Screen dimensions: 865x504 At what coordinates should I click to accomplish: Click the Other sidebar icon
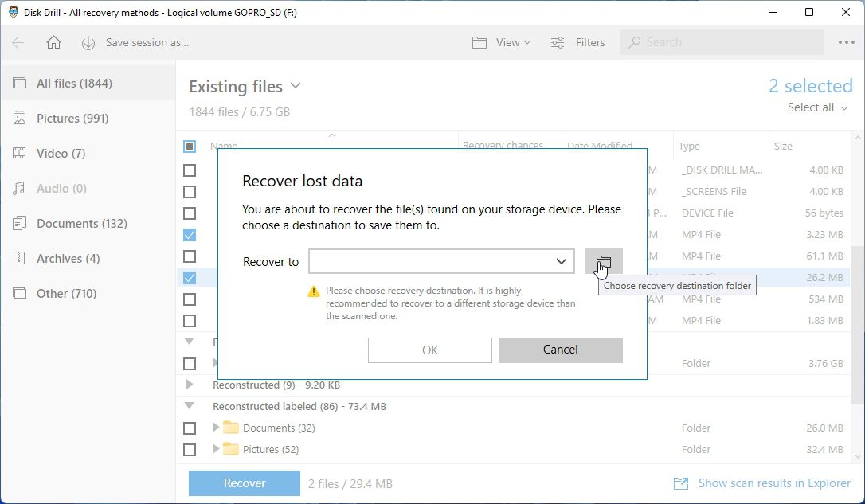19,293
